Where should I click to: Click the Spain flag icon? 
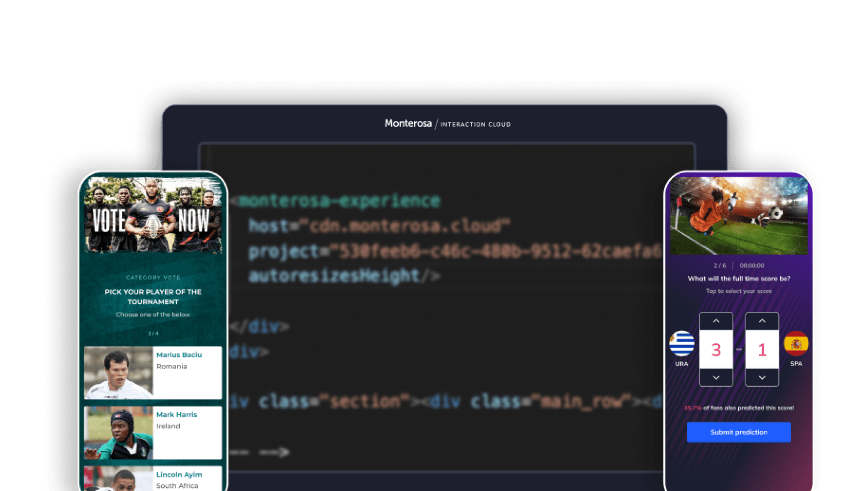click(796, 343)
